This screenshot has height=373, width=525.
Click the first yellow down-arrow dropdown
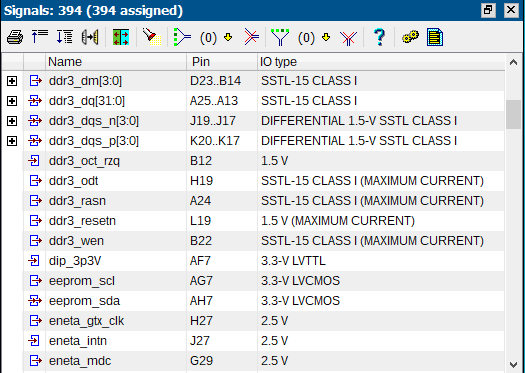point(228,37)
